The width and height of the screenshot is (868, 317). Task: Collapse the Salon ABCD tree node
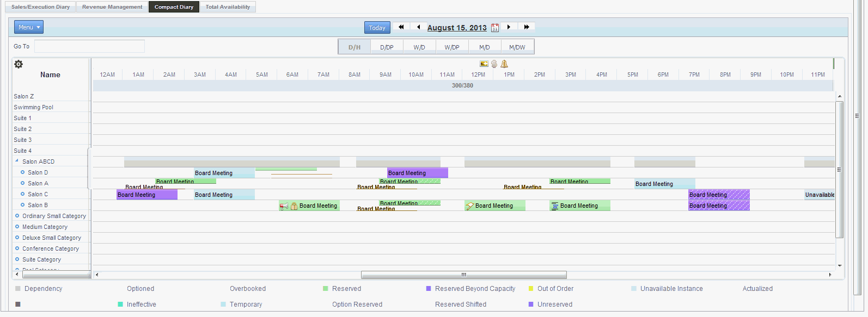(17, 161)
